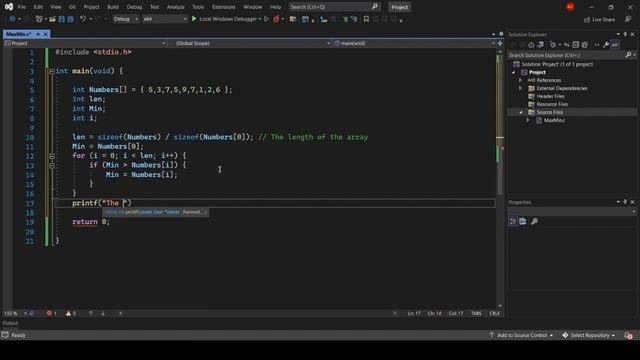Click the yellow warning count indicator

71,313
